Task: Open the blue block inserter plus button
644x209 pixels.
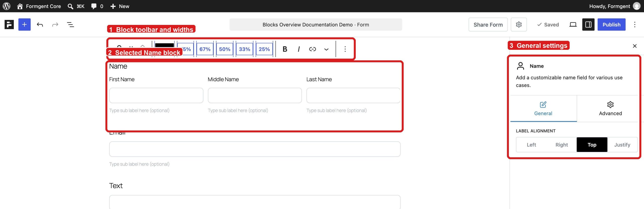Action: pos(24,24)
